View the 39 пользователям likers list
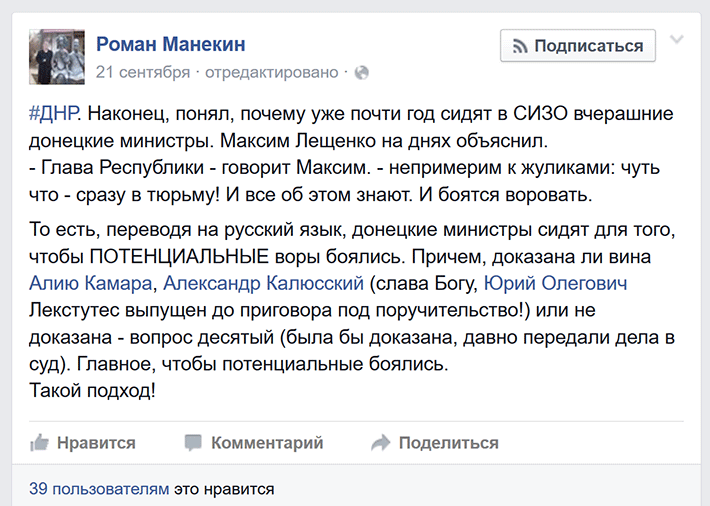710x506 pixels. coord(99,489)
